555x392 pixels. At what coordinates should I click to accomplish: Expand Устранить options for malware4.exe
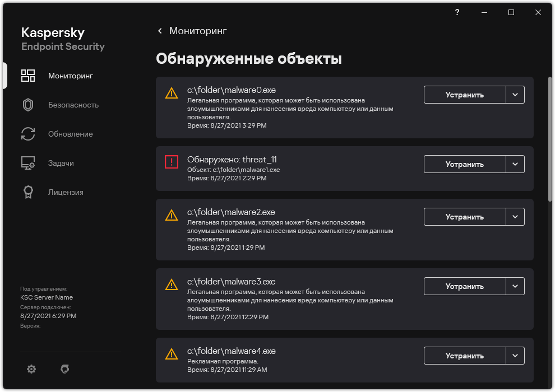pyautogui.click(x=515, y=356)
